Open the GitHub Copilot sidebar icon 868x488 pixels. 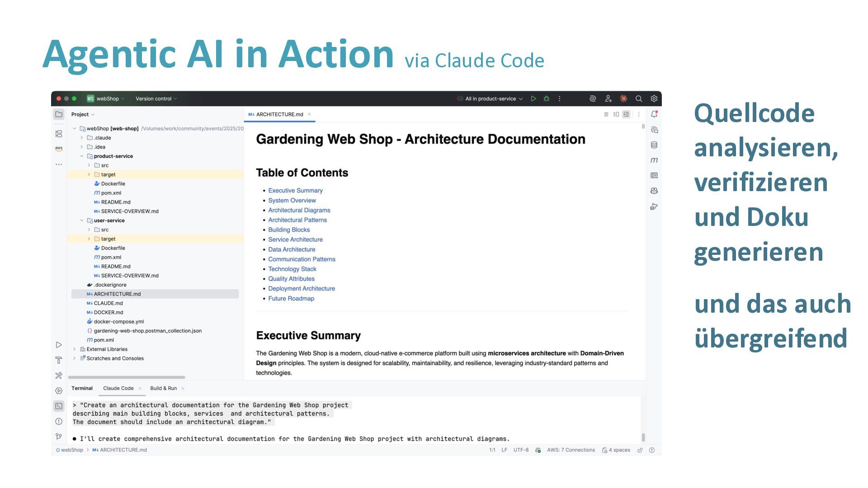tap(654, 191)
